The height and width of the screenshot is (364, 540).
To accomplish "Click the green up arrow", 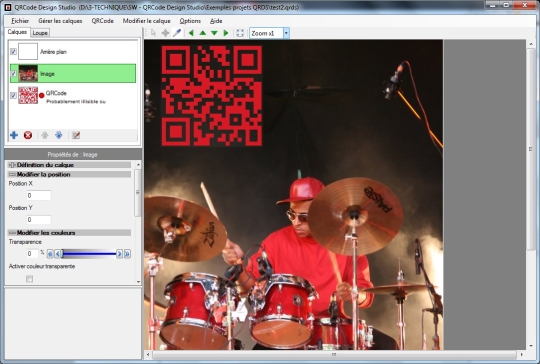I will click(x=202, y=33).
